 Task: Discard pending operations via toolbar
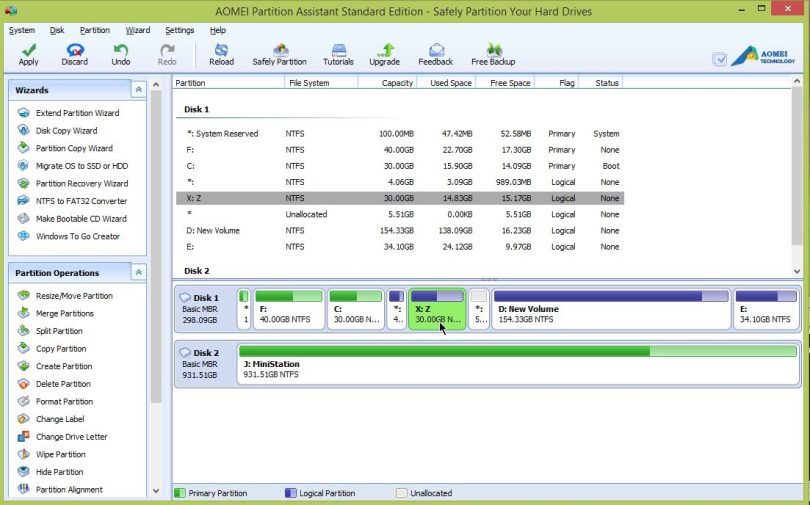click(75, 55)
